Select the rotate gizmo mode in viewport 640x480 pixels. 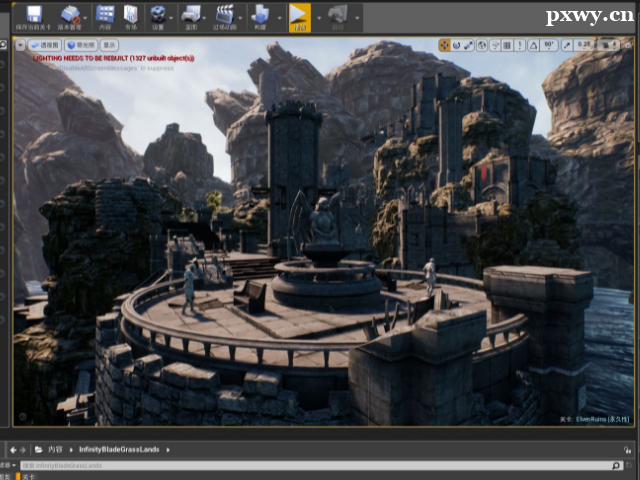[x=457, y=45]
